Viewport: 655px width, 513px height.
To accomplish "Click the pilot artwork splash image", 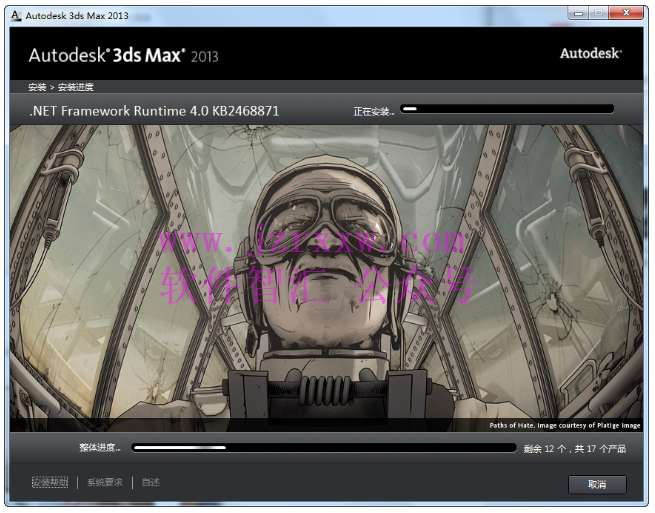I will pos(327,278).
